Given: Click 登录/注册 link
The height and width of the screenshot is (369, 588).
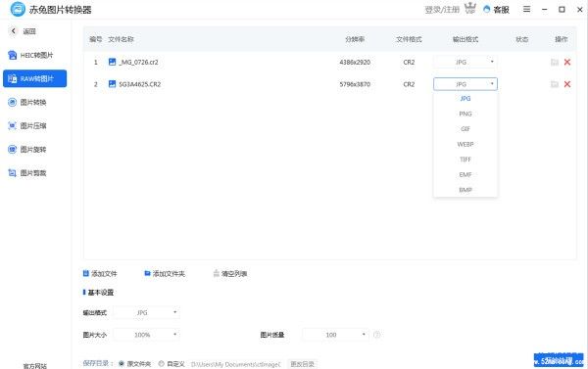Looking at the screenshot, I should point(442,10).
